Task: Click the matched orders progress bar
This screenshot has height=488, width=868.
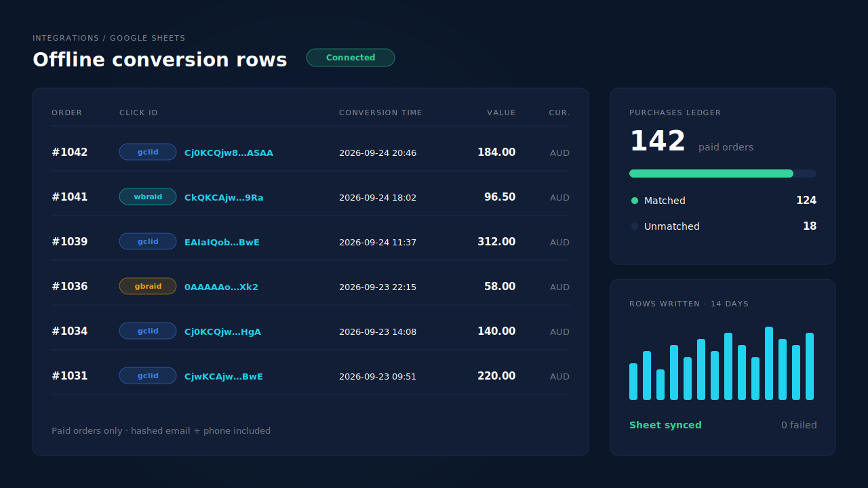Action: [723, 174]
